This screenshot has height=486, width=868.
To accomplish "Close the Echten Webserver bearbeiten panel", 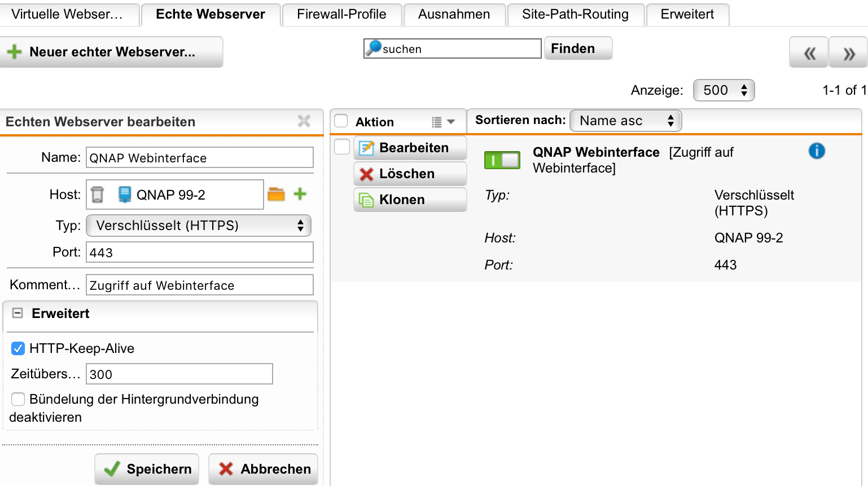I will pyautogui.click(x=304, y=121).
